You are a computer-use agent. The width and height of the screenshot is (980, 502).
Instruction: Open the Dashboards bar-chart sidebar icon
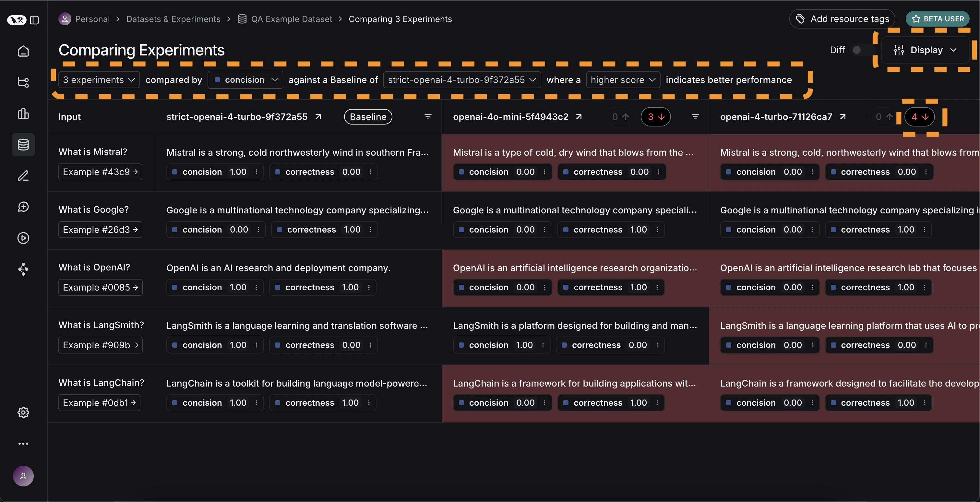(23, 114)
